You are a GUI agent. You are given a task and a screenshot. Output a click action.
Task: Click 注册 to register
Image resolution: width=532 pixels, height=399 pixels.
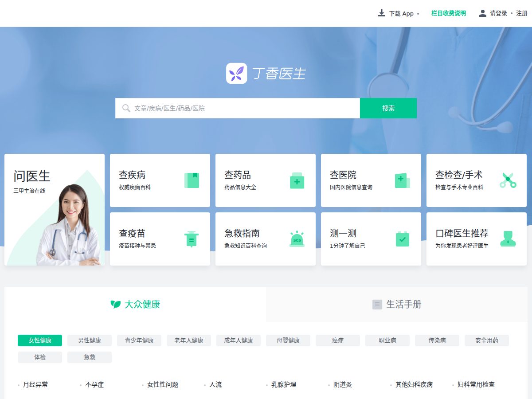(522, 13)
